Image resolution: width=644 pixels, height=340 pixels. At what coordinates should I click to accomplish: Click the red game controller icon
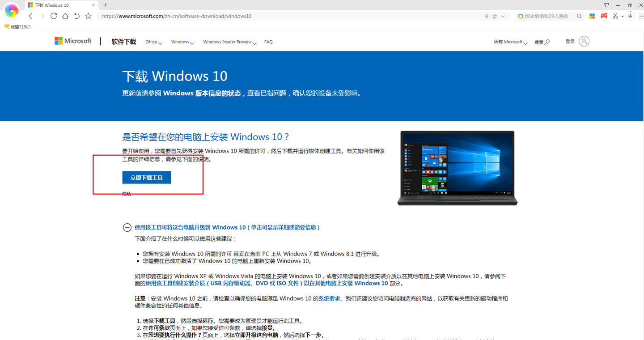tap(604, 16)
